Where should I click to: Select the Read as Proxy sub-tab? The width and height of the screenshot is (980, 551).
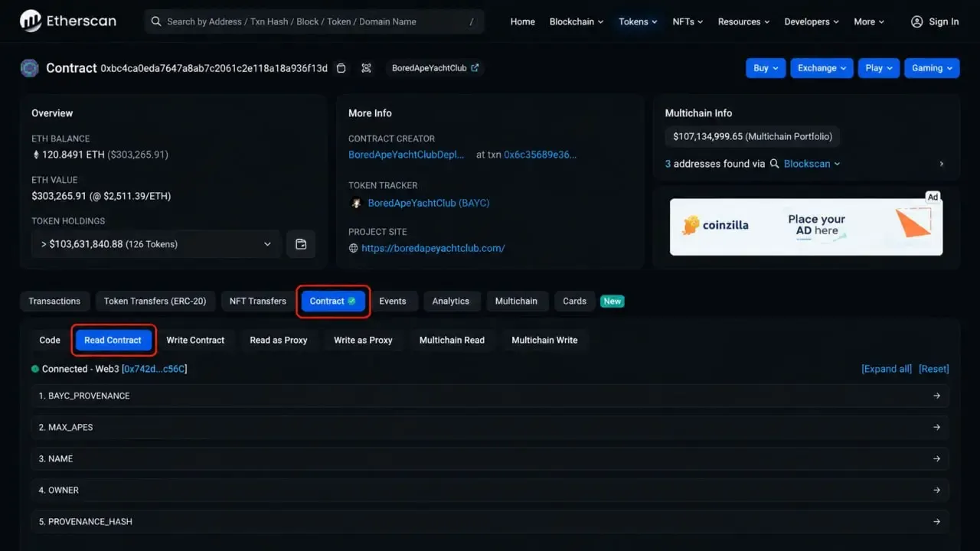coord(279,340)
